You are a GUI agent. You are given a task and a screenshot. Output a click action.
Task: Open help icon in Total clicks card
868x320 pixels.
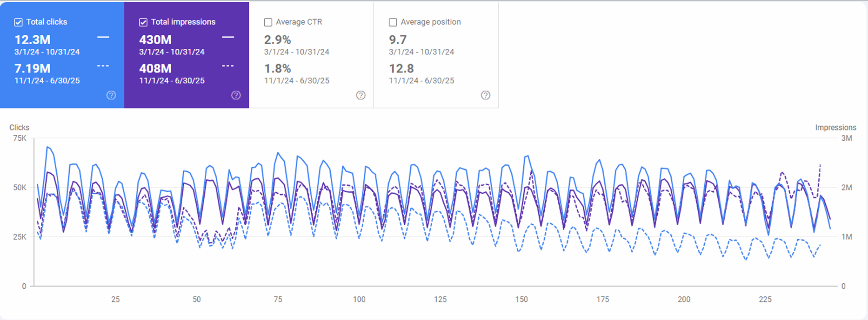point(111,95)
